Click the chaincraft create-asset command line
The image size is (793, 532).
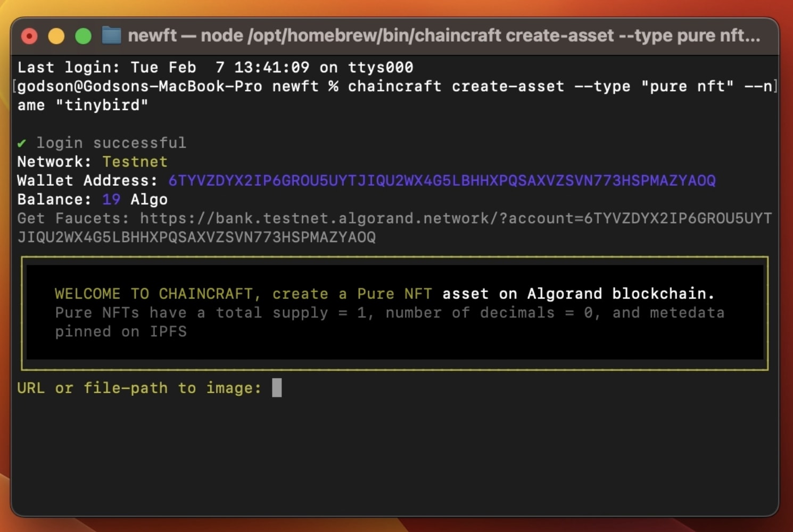[x=395, y=86]
